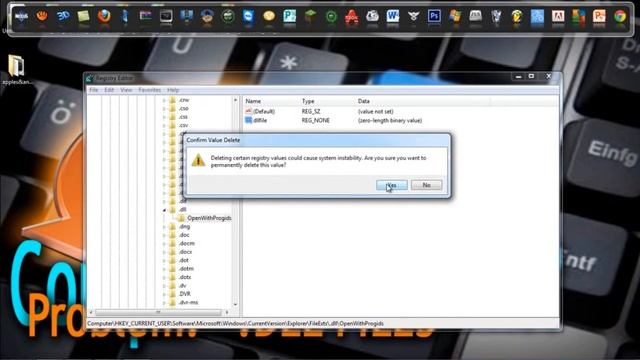Image resolution: width=640 pixels, height=360 pixels.
Task: Open PowerPoint from the dock
Action: pyautogui.click(x=599, y=16)
